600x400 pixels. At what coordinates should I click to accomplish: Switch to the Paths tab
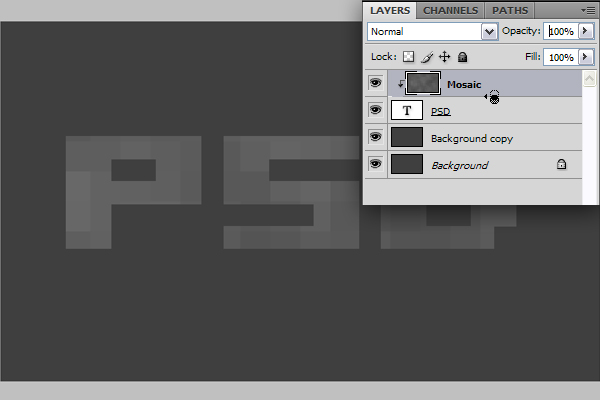coord(510,11)
